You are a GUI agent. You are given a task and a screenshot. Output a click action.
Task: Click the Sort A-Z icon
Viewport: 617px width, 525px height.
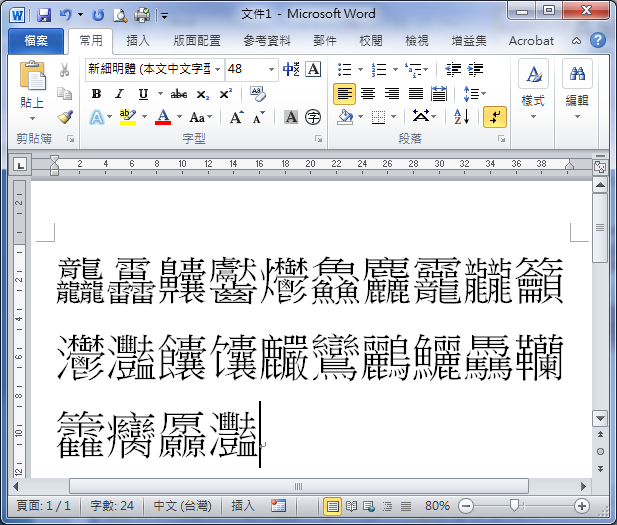pos(462,117)
